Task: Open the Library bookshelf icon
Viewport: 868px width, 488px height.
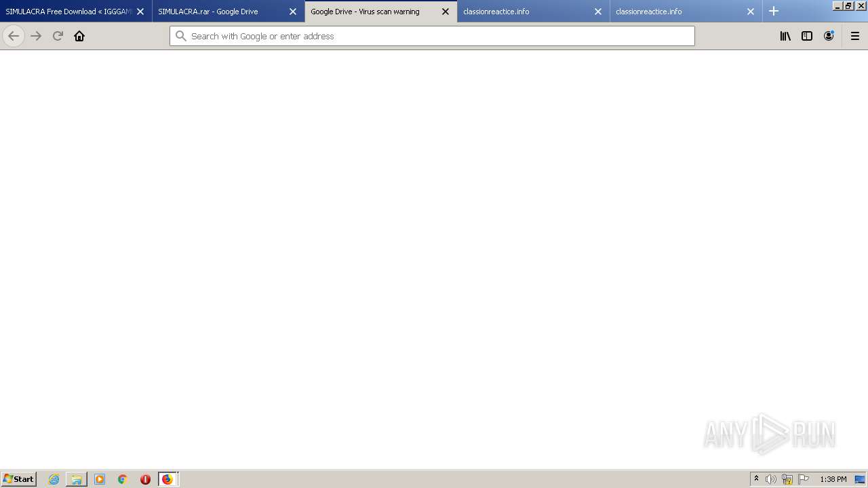Action: 785,36
